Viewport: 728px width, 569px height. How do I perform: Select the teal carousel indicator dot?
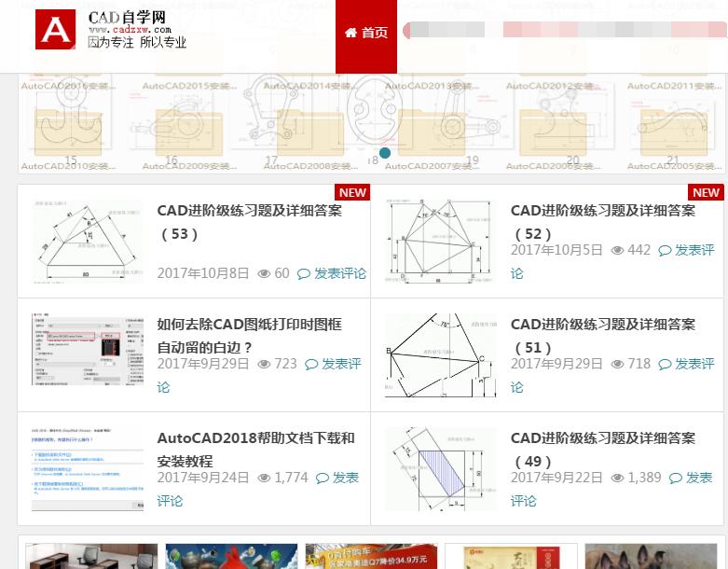[384, 153]
